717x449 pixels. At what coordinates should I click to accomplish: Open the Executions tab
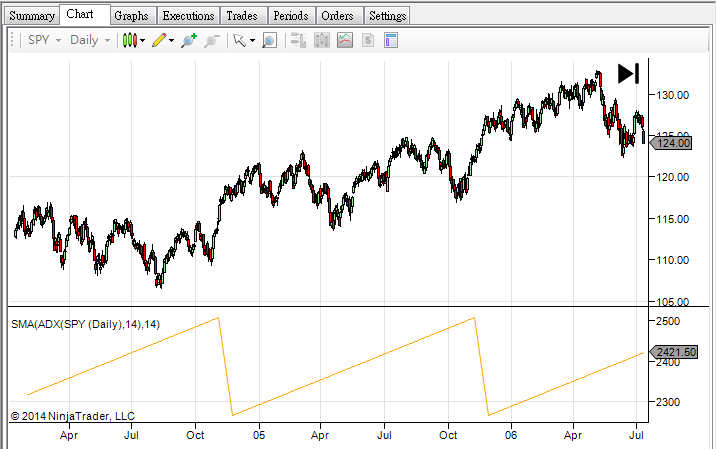(188, 16)
